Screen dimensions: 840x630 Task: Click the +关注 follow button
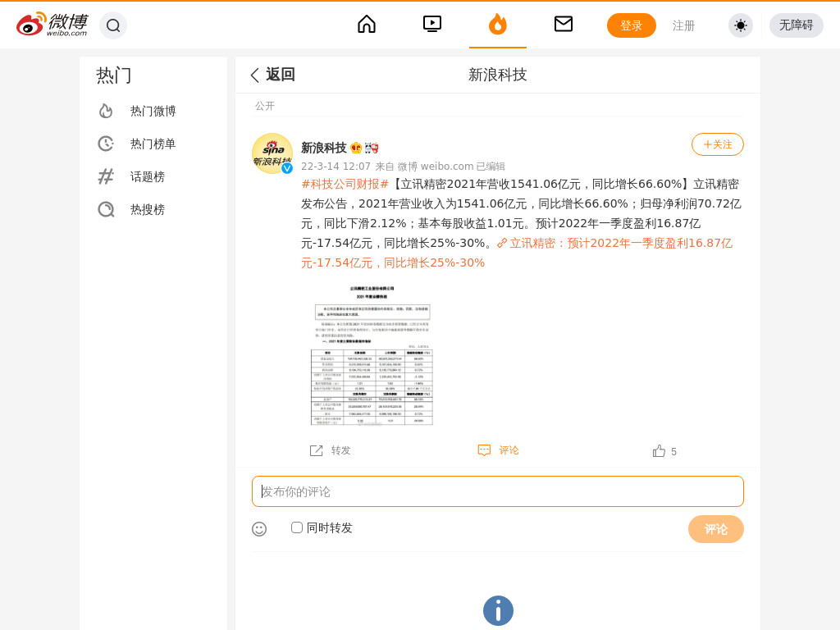click(x=717, y=144)
